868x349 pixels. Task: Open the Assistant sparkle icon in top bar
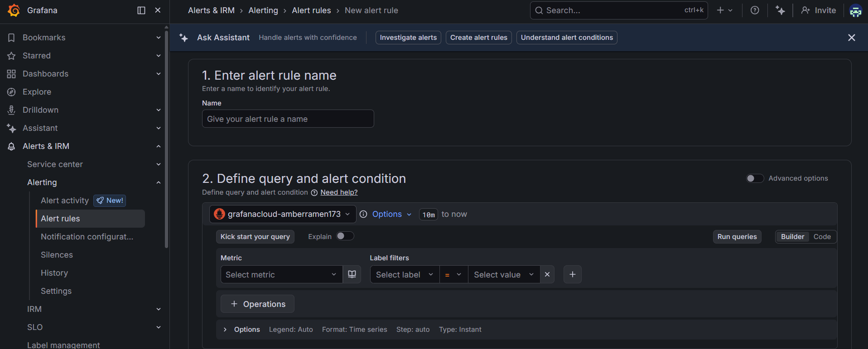pyautogui.click(x=780, y=10)
